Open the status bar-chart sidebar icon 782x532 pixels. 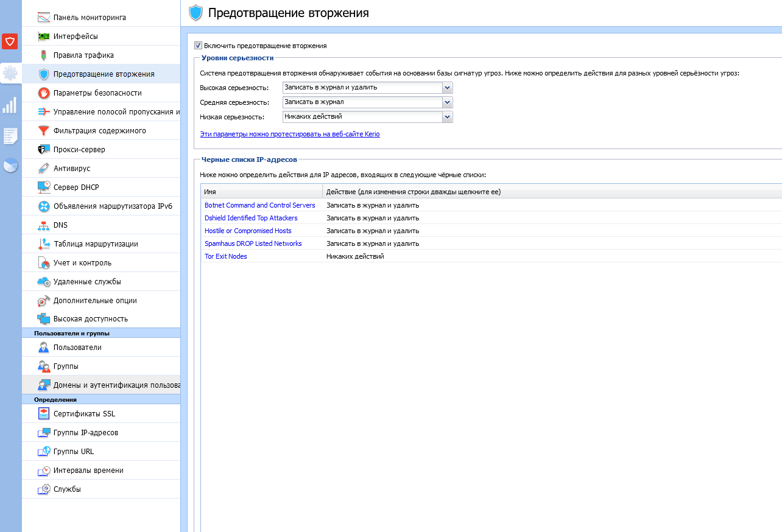[10, 105]
